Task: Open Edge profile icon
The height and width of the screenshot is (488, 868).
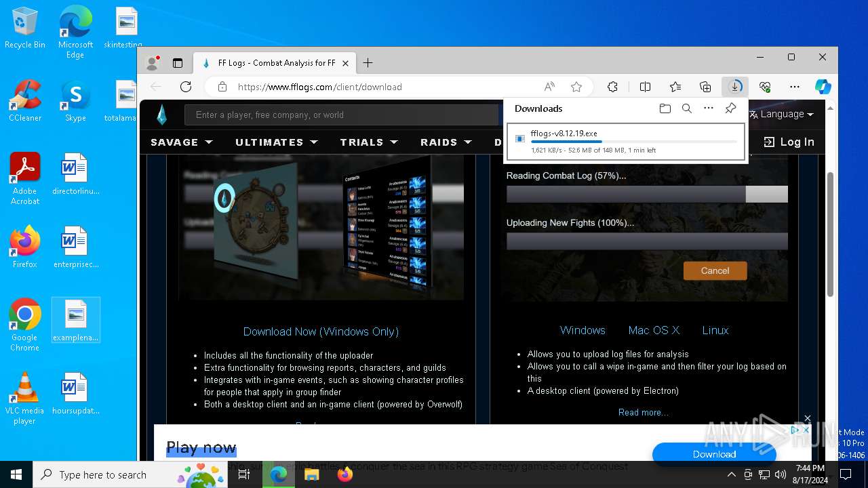Action: point(153,63)
